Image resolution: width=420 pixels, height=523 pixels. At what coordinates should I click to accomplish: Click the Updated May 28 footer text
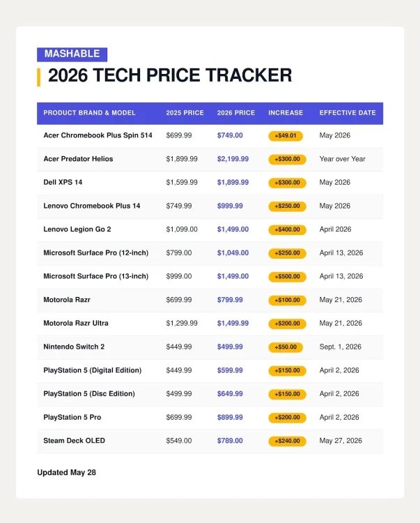(x=66, y=472)
